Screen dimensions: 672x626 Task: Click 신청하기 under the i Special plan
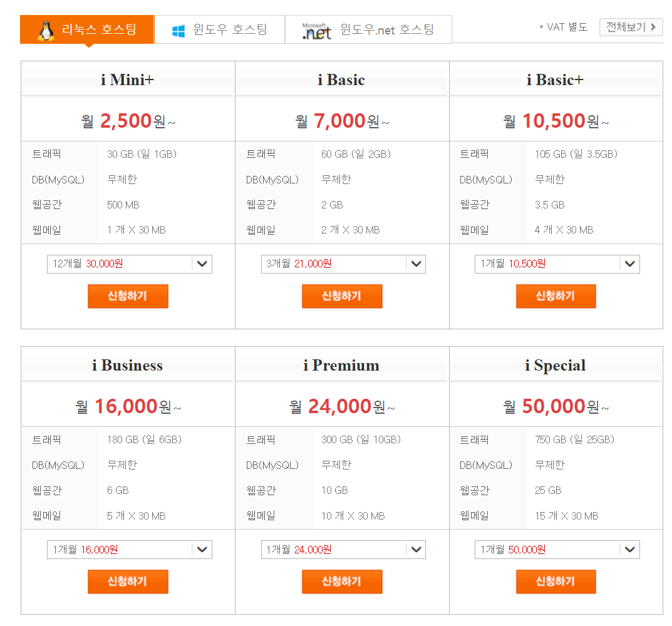tap(556, 581)
